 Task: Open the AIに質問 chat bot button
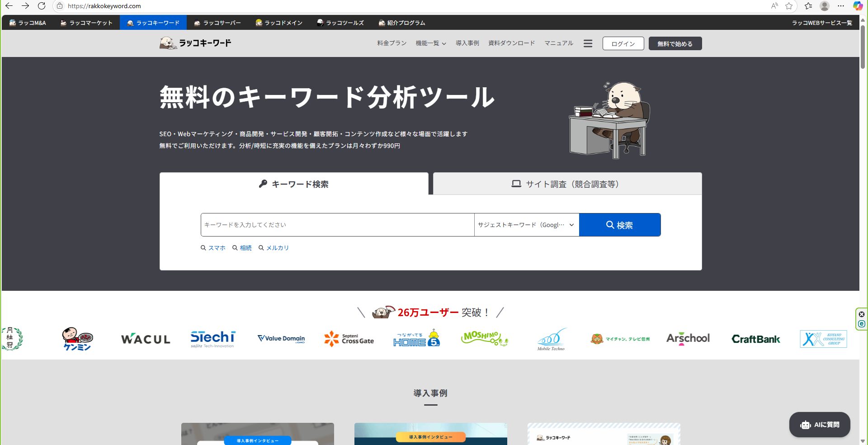(819, 425)
